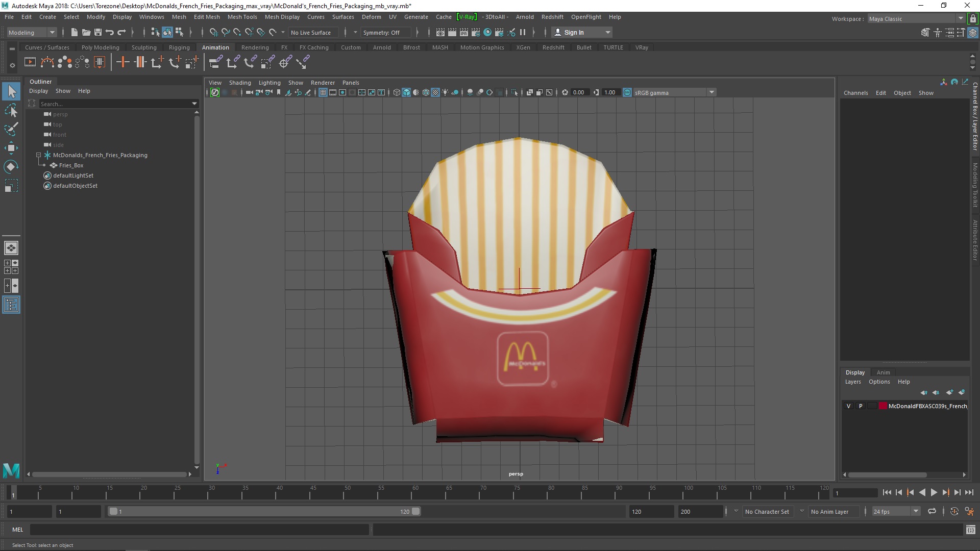
Task: Open the Deform menu
Action: [371, 17]
